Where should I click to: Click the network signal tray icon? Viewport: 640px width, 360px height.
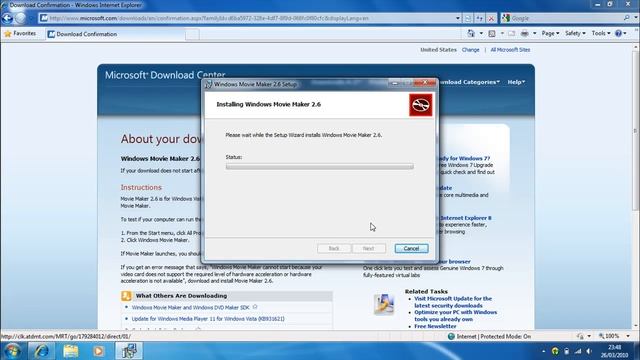578,351
